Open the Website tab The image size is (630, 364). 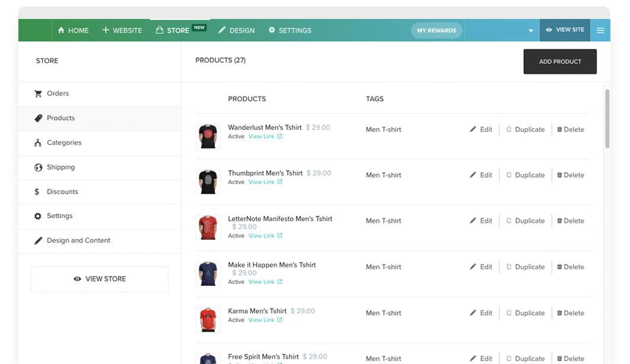pos(122,31)
